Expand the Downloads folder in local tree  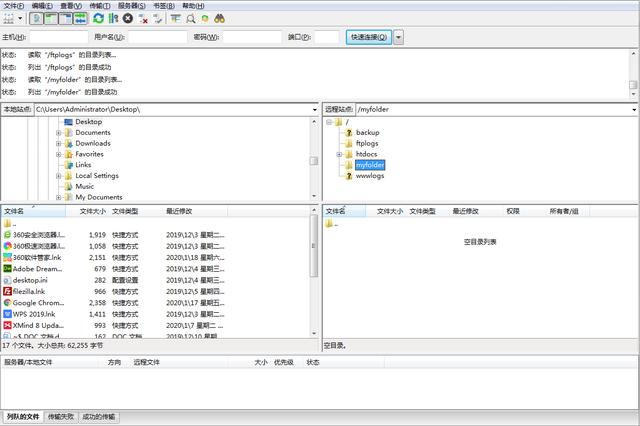point(58,143)
